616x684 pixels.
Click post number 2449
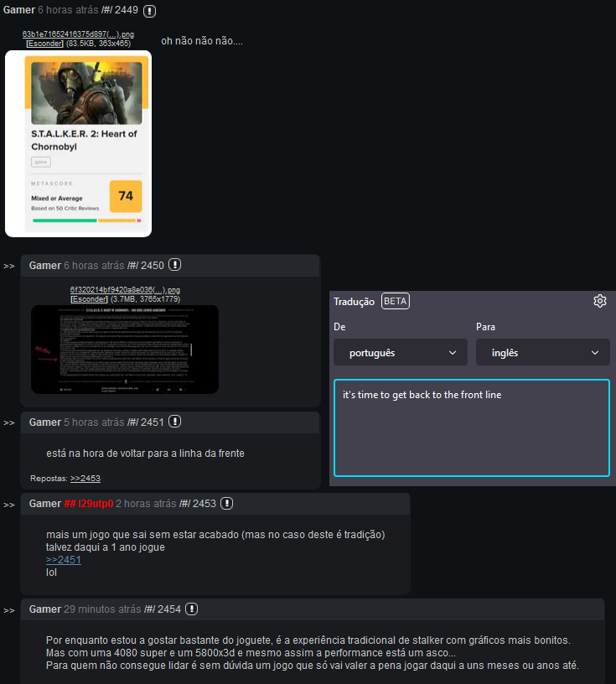pos(127,10)
